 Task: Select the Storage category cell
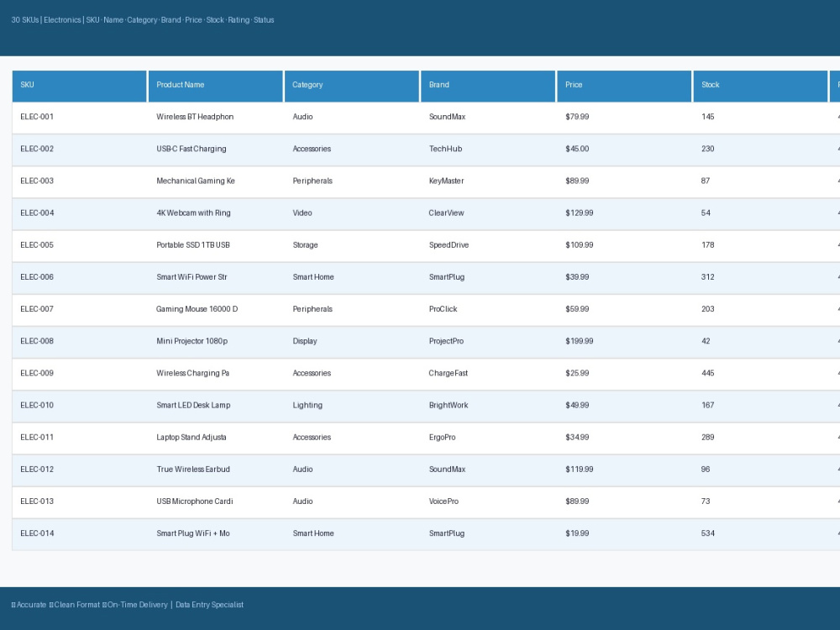[x=351, y=246]
